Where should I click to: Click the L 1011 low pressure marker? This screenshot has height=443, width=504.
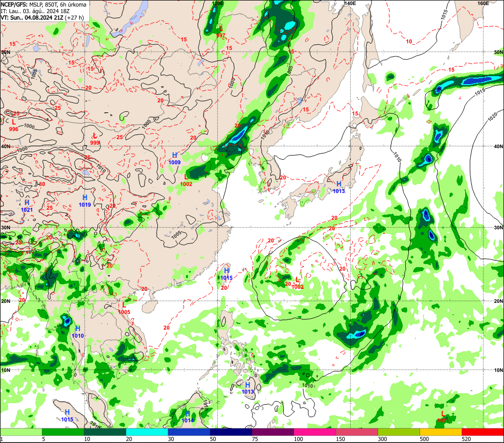click(x=443, y=417)
